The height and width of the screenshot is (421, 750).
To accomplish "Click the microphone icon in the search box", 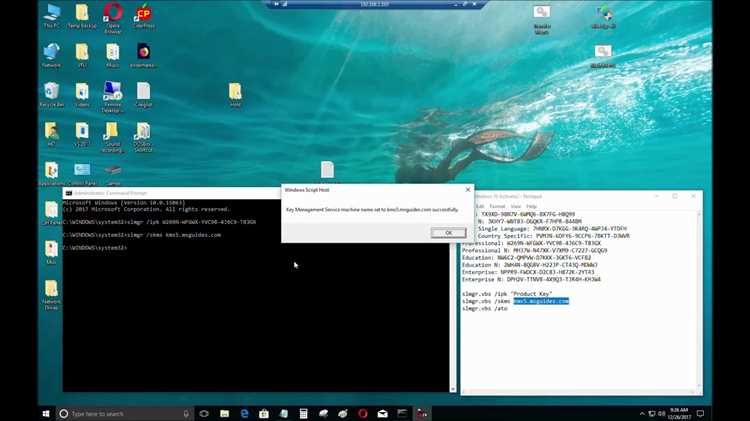I will click(x=186, y=414).
